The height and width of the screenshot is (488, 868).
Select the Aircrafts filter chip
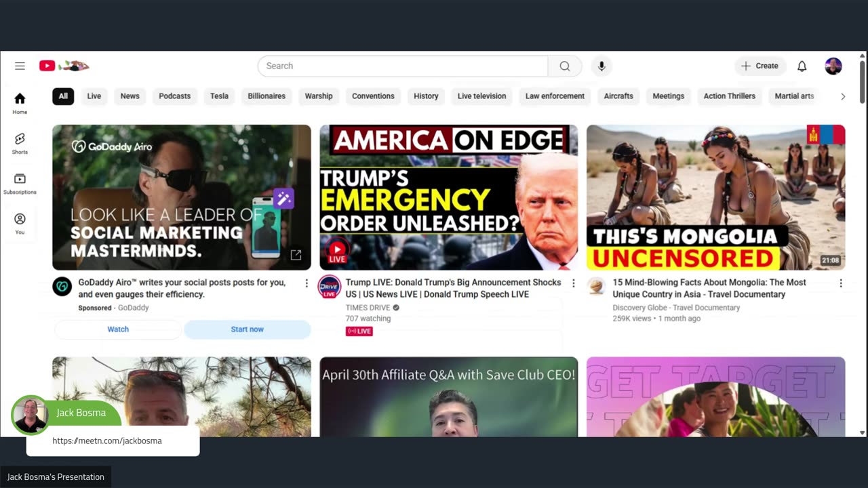(x=618, y=96)
